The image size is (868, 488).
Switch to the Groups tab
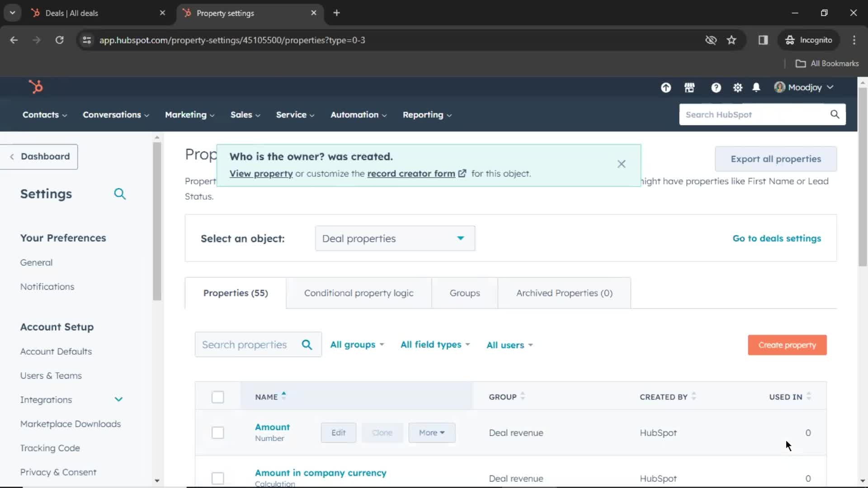465,293
